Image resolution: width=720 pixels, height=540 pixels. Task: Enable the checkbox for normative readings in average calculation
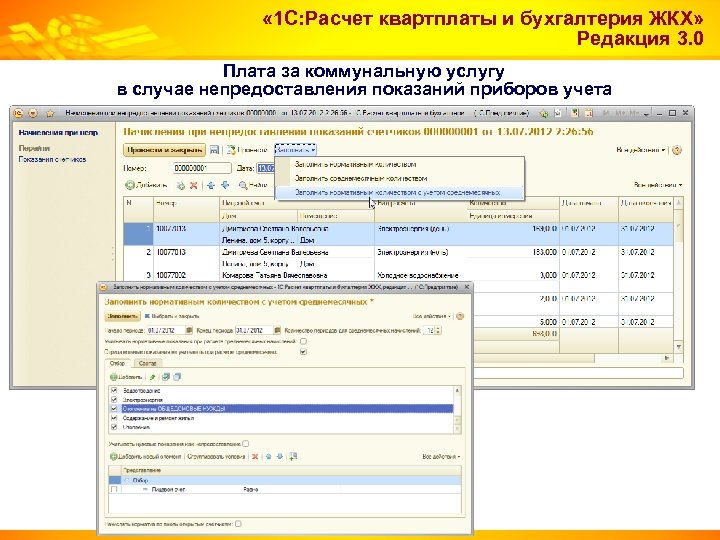click(303, 342)
